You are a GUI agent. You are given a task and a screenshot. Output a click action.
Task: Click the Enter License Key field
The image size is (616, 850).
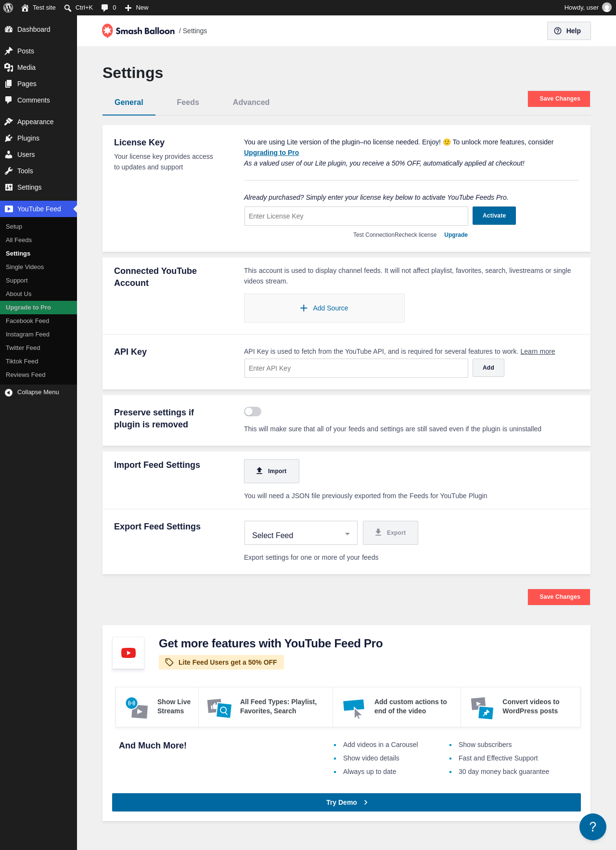point(356,216)
